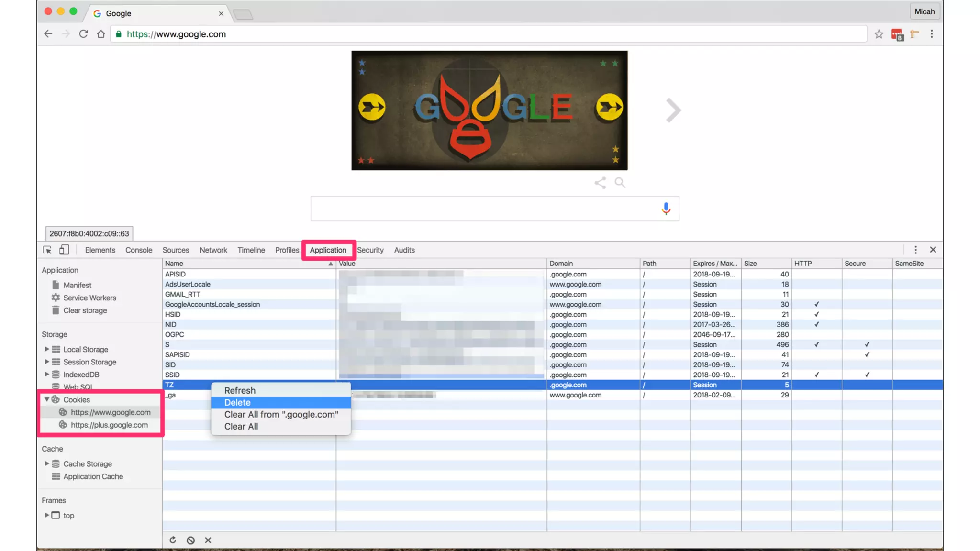Expand the Session Storage tree node
980x551 pixels.
[47, 362]
